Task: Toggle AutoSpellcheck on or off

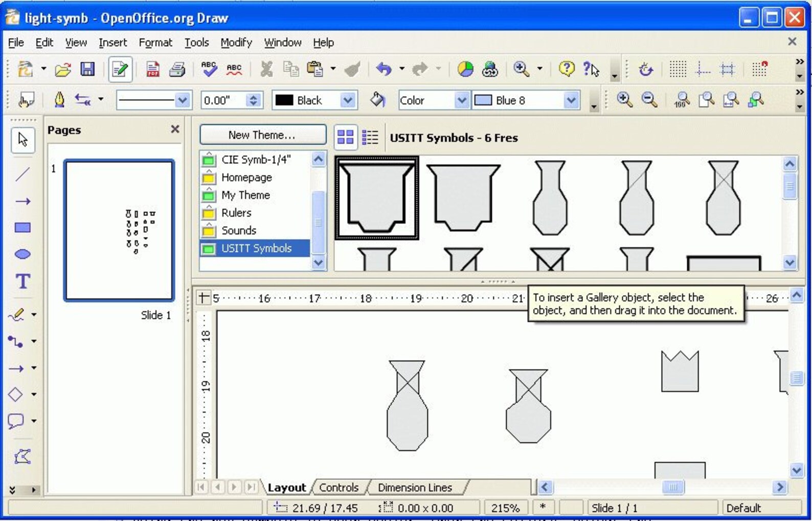Action: (234, 69)
